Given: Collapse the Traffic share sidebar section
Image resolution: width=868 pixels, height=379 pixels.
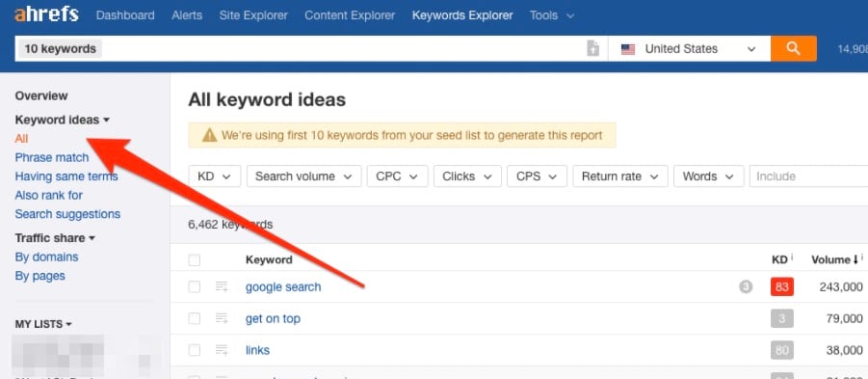Looking at the screenshot, I should (x=55, y=237).
